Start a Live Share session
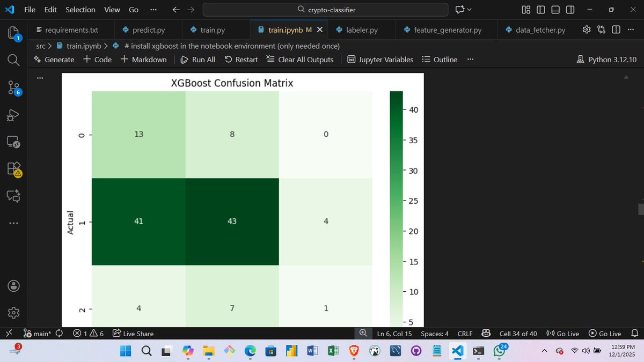The width and height of the screenshot is (644, 362). tap(132, 333)
